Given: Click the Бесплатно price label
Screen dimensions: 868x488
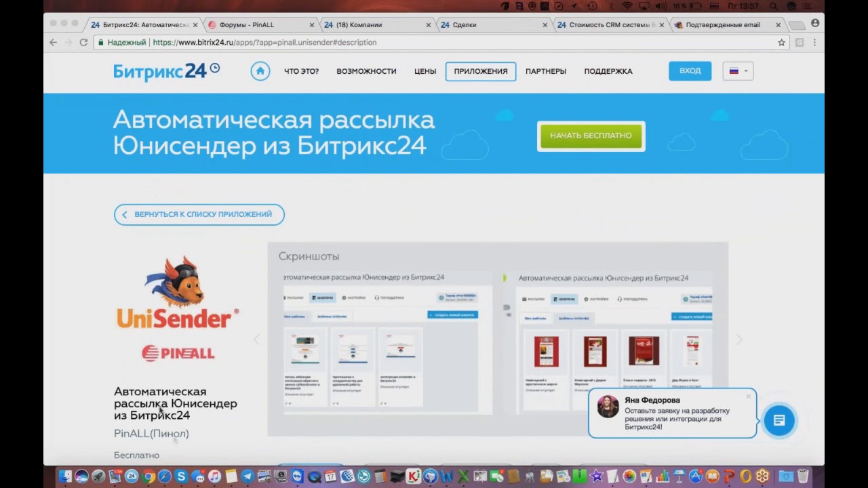Looking at the screenshot, I should (136, 455).
